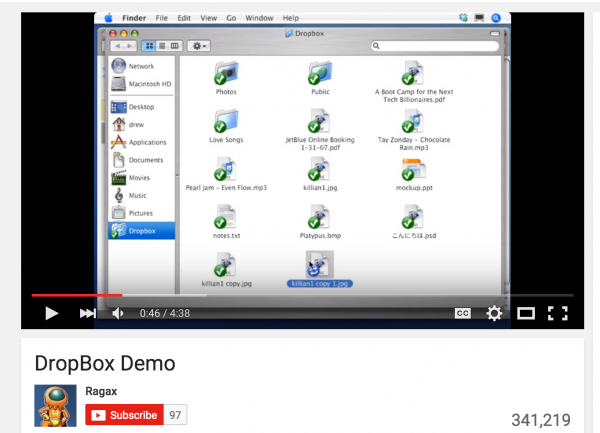Select mockup.ppt file icon
The width and height of the screenshot is (600, 433).
(414, 168)
